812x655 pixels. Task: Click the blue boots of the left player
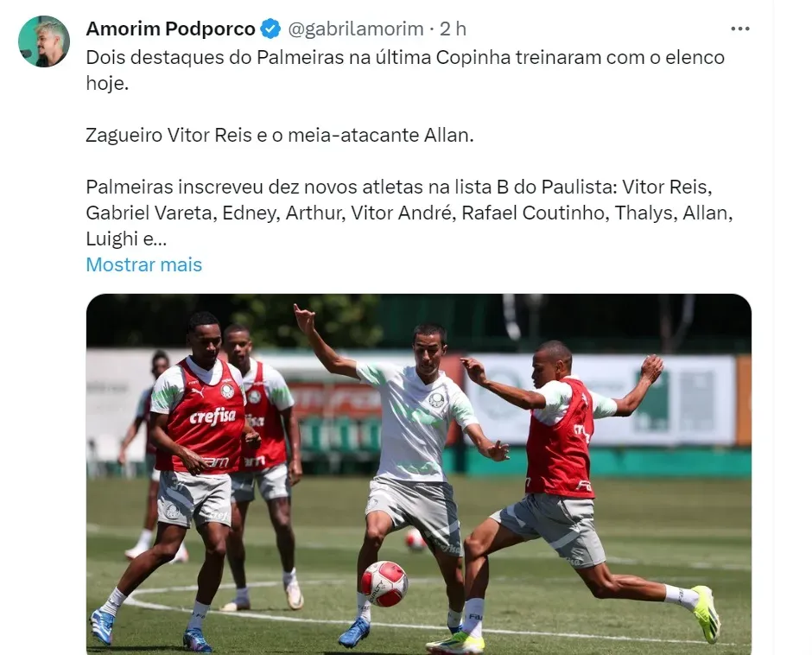point(150,635)
